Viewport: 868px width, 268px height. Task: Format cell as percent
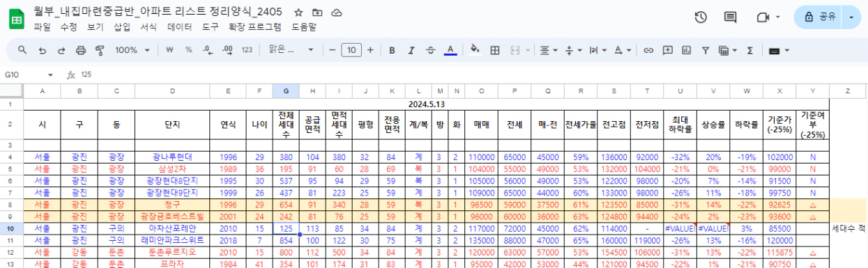coord(188,50)
